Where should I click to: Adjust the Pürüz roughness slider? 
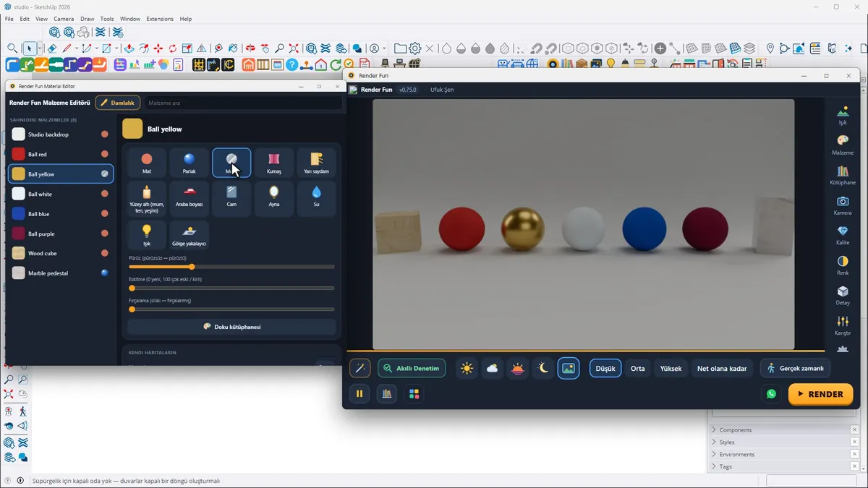point(231,267)
